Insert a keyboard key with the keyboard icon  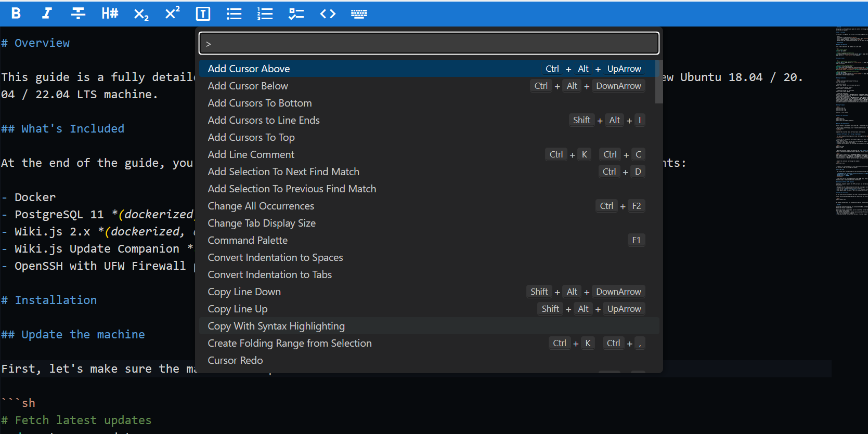pos(359,14)
